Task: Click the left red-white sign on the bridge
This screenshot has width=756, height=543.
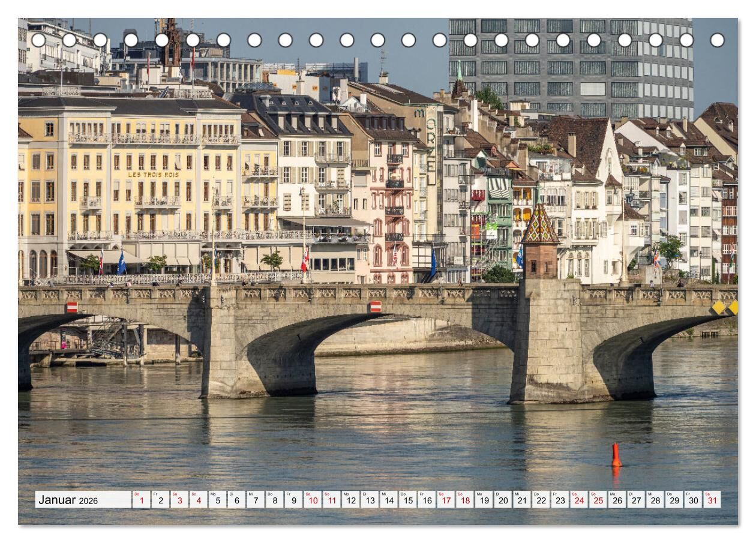Action: pos(72,307)
